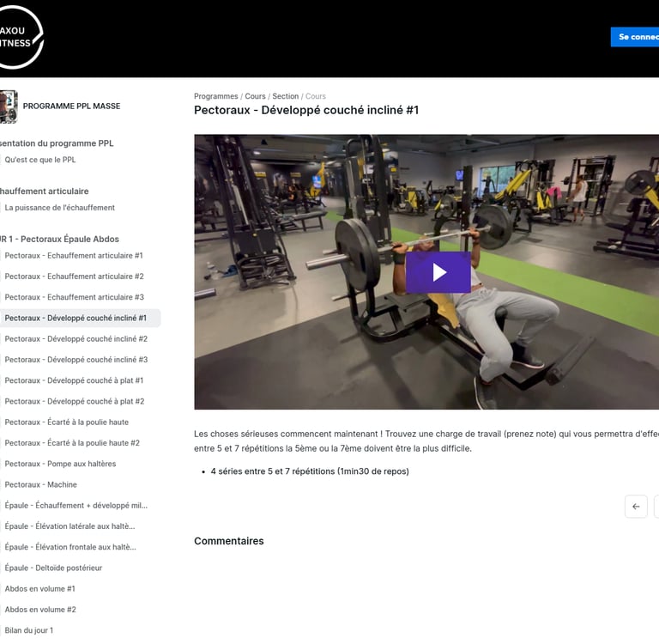Image resolution: width=659 pixels, height=644 pixels.
Task: Open the PPL Masse program thumbnail
Action: (x=9, y=106)
